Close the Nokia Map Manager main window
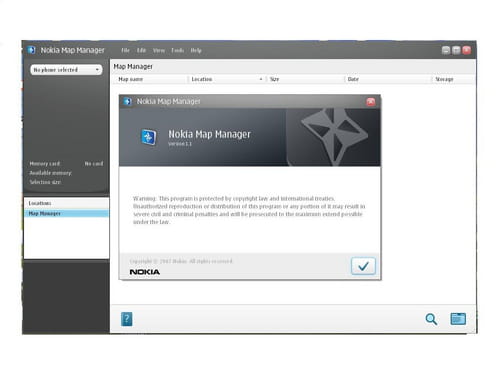This screenshot has width=500, height=375. click(467, 50)
